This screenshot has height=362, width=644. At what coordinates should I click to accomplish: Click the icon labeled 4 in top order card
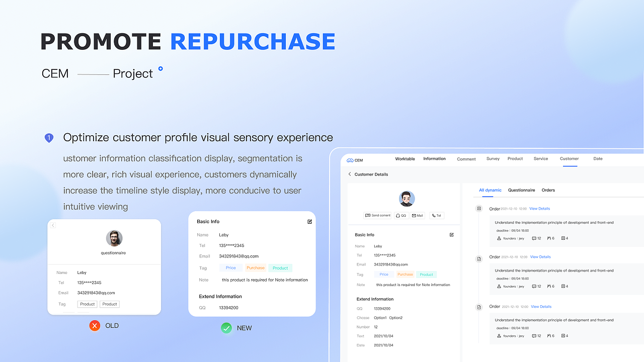click(x=563, y=238)
